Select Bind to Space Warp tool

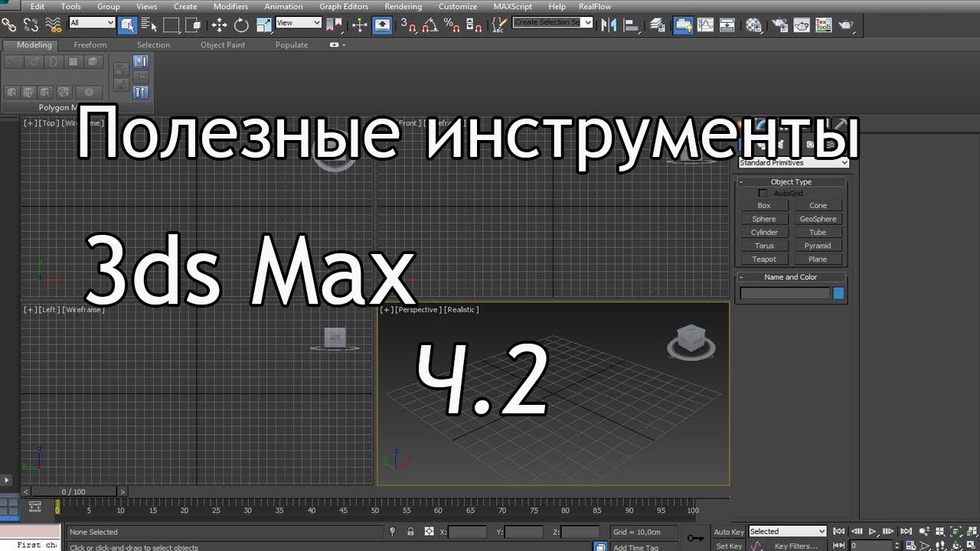click(53, 24)
